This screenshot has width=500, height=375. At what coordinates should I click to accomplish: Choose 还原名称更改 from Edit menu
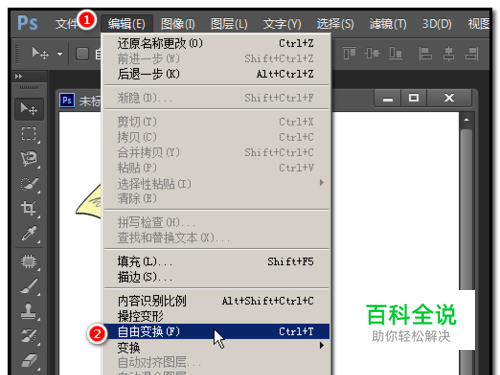pyautogui.click(x=216, y=43)
